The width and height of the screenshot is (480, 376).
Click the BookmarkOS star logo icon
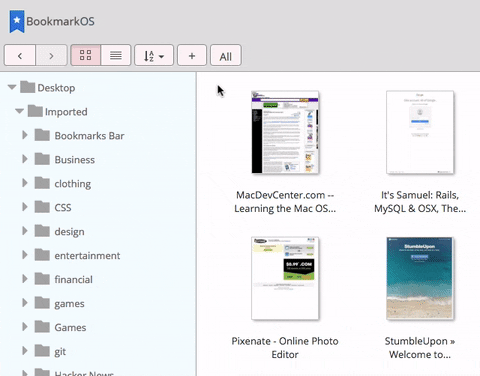pyautogui.click(x=17, y=21)
